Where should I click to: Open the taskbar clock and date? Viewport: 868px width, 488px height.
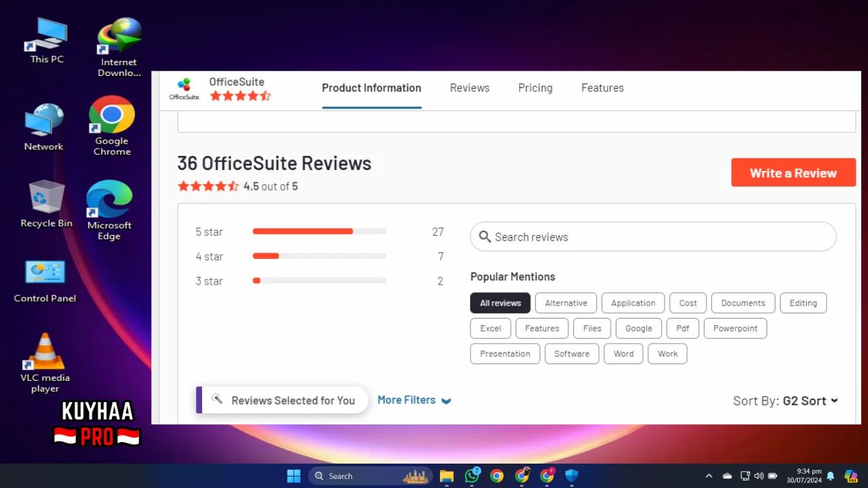click(x=804, y=476)
